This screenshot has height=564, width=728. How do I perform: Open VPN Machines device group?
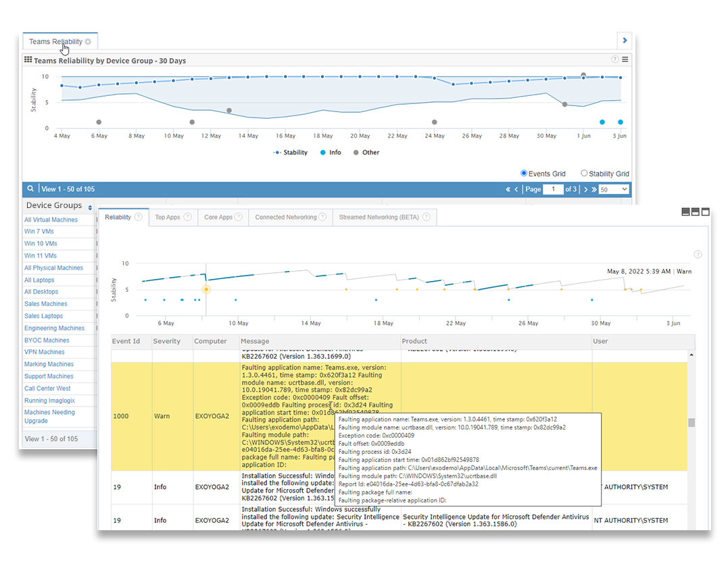coord(45,352)
